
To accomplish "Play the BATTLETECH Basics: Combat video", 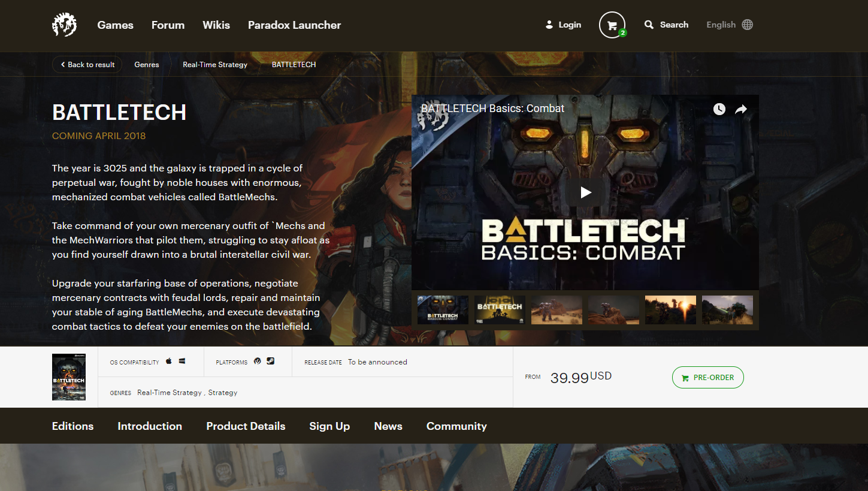I will coord(585,192).
